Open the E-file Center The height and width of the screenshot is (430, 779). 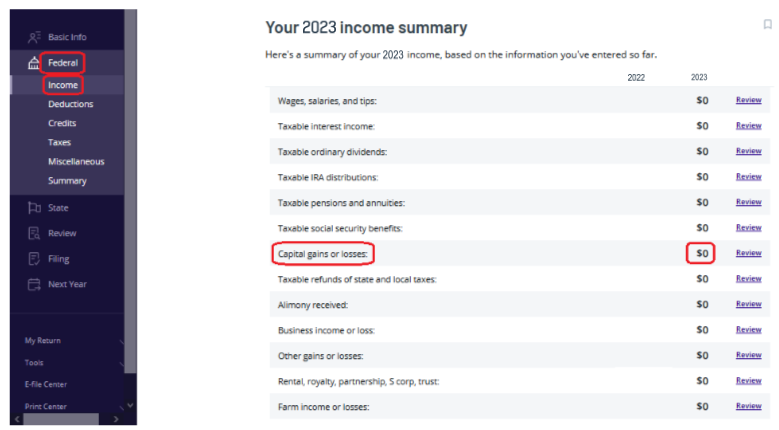point(46,384)
